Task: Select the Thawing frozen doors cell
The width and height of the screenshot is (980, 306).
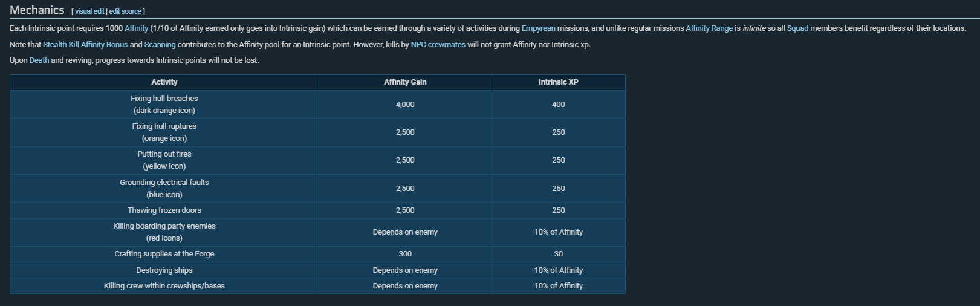Action: coord(164,210)
